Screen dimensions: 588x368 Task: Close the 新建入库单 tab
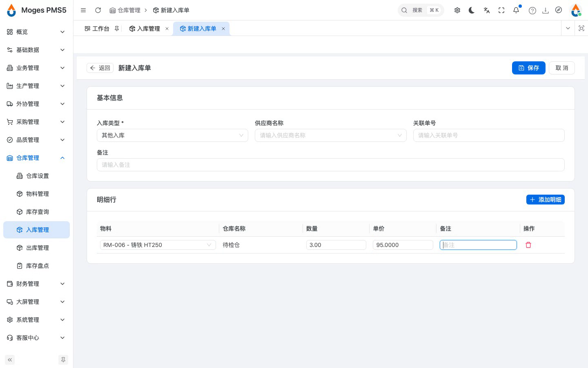(x=223, y=29)
